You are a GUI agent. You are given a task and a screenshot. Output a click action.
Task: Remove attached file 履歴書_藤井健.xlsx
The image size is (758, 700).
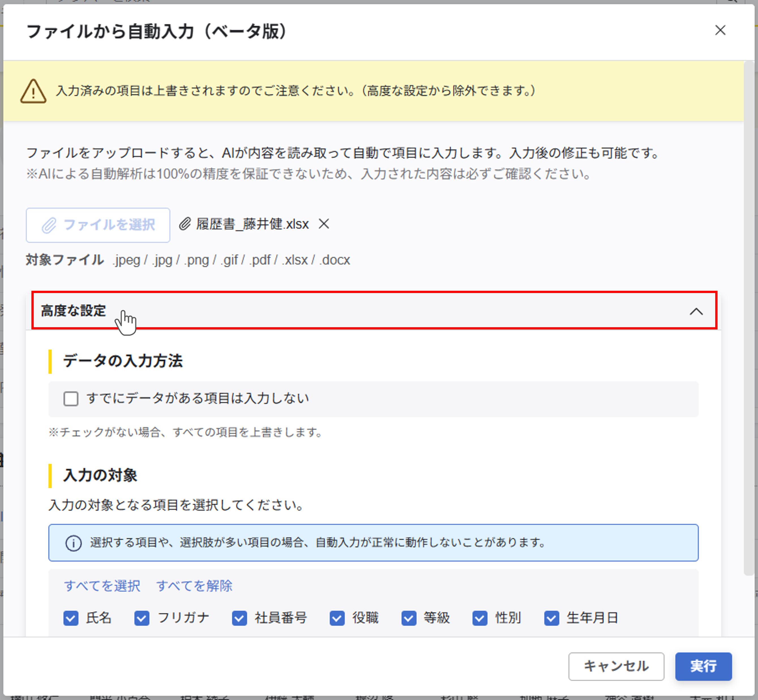point(324,224)
